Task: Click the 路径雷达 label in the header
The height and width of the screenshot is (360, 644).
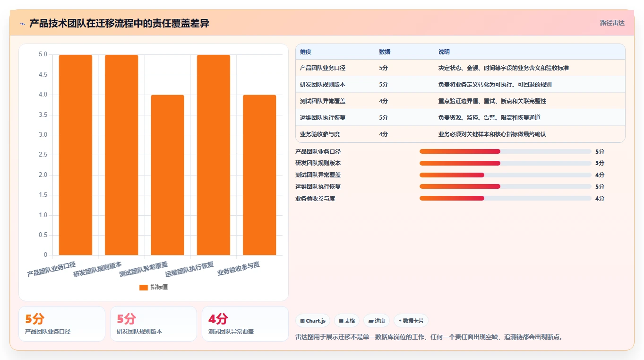Action: [x=612, y=23]
